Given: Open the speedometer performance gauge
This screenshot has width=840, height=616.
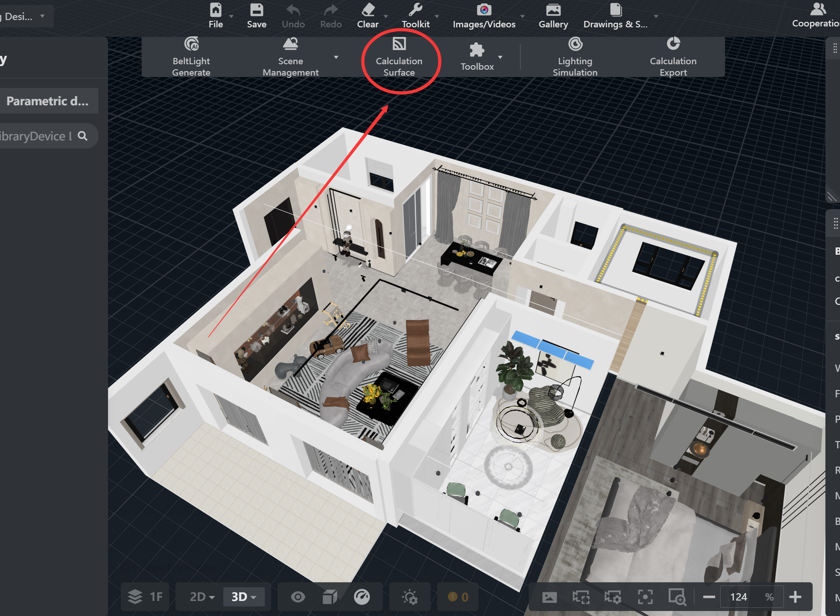Looking at the screenshot, I should [362, 597].
